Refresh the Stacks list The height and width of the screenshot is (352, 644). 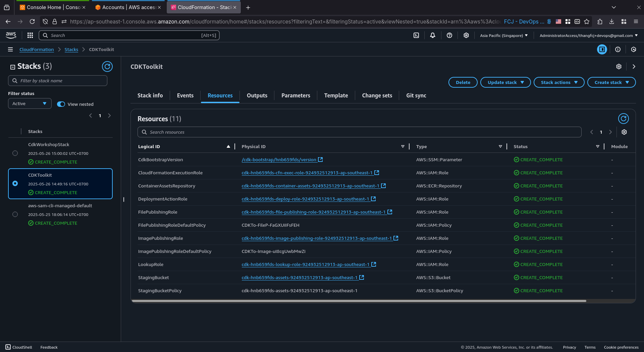pos(107,67)
